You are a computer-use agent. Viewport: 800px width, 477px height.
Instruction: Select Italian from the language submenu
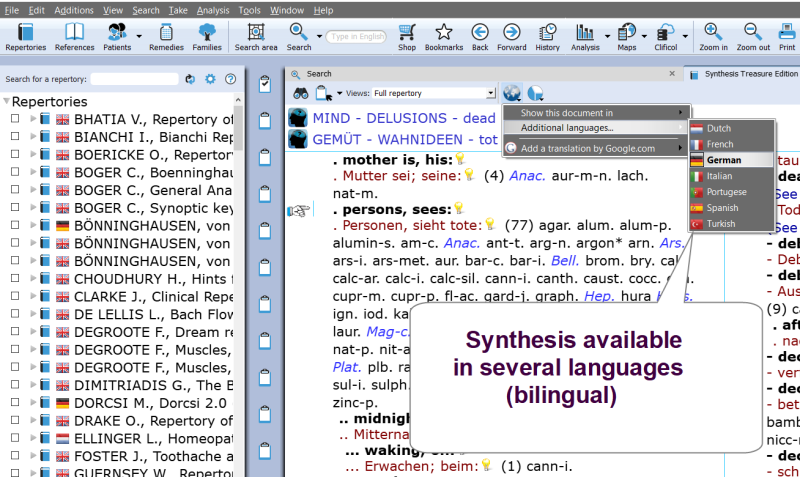(x=718, y=176)
